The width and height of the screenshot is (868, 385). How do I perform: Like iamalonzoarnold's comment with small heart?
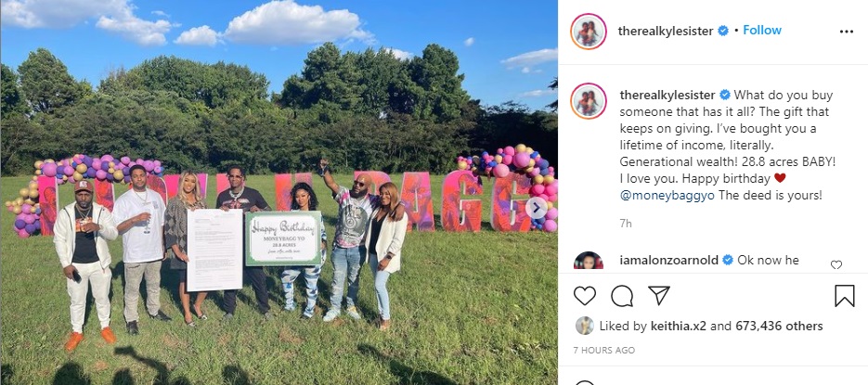pyautogui.click(x=836, y=265)
